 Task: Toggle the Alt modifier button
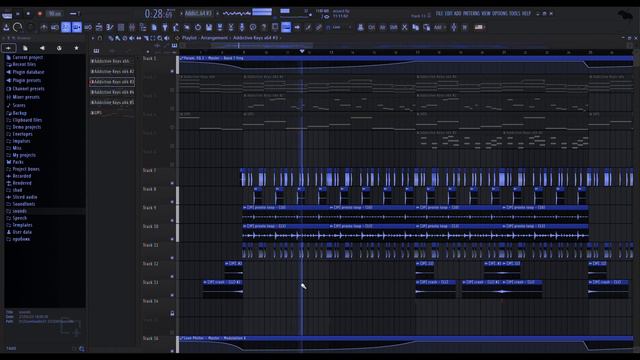[x=382, y=27]
